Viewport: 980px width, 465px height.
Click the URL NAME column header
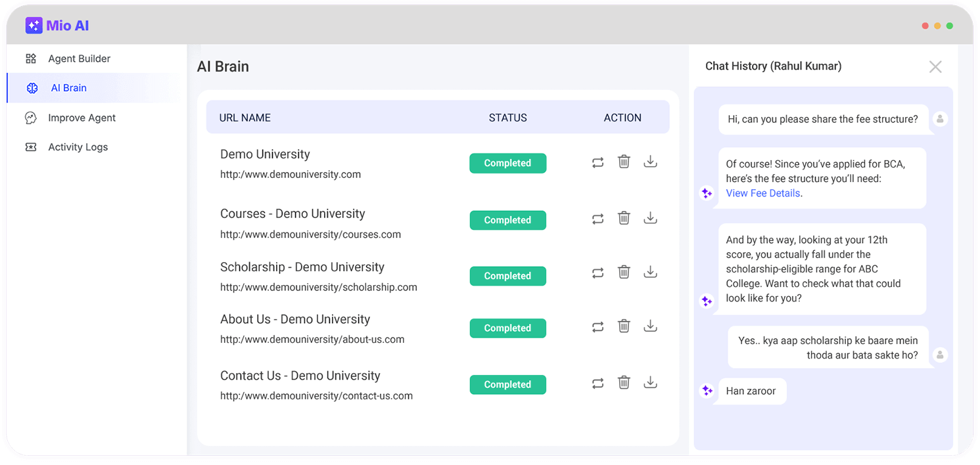click(x=245, y=118)
